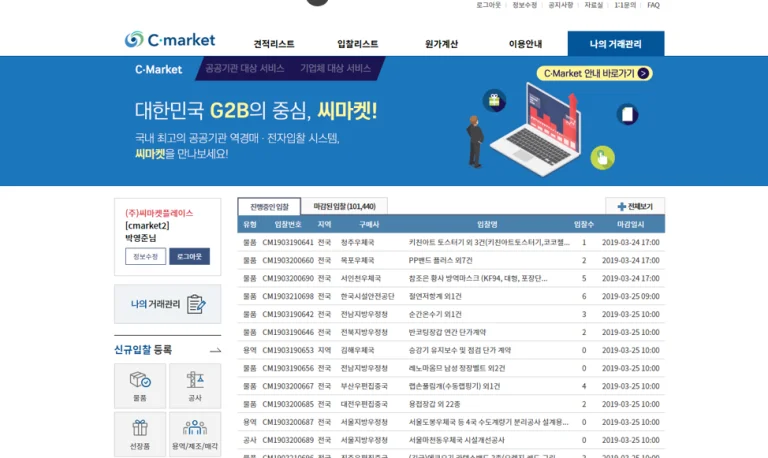Open bid 절연저항계 외1건

tap(435, 296)
